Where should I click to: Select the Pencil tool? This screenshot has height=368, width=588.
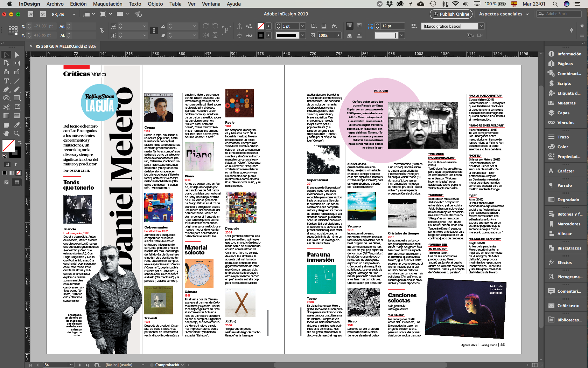(17, 89)
